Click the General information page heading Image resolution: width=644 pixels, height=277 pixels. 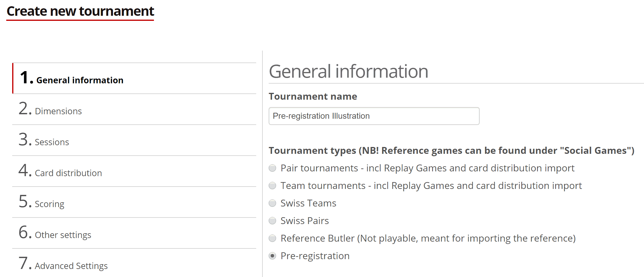point(348,71)
